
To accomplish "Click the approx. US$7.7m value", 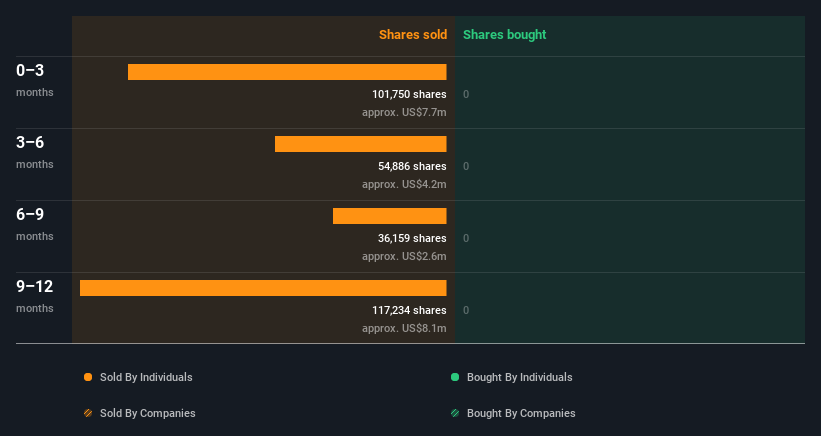I will (x=404, y=113).
